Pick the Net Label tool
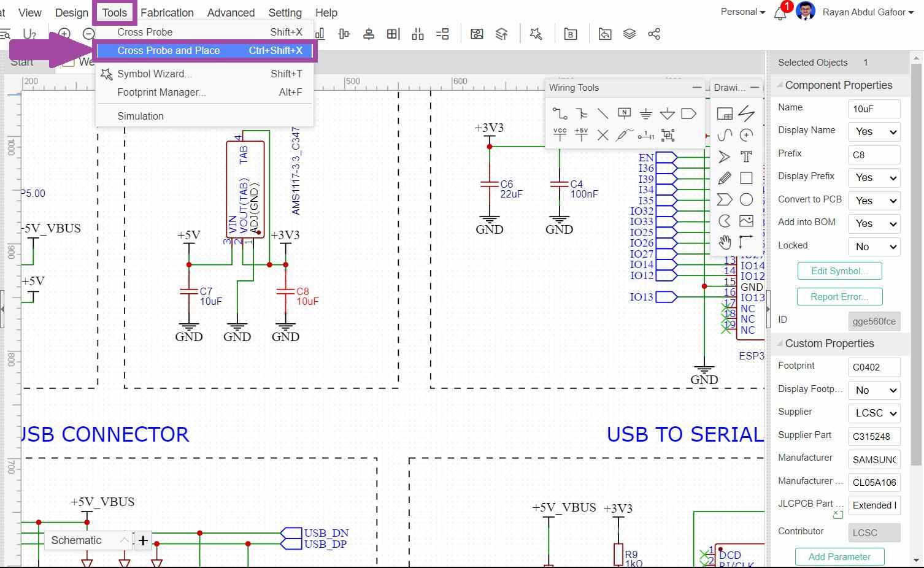The height and width of the screenshot is (568, 924). click(624, 113)
